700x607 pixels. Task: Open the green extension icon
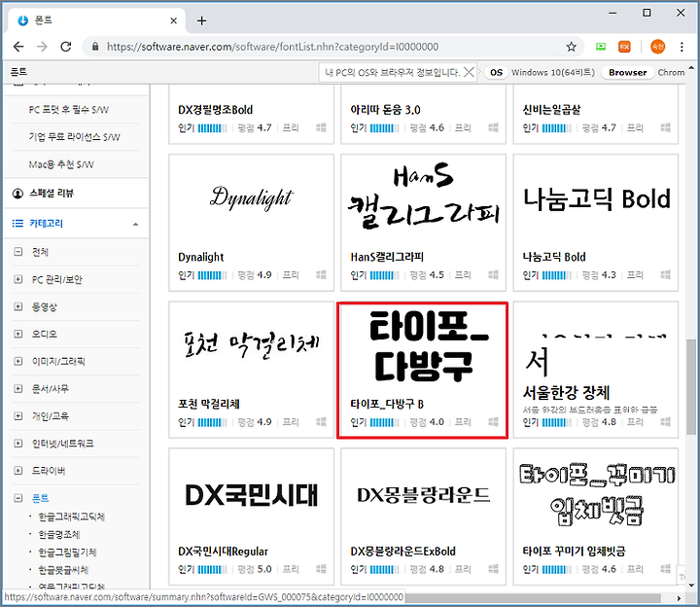coord(601,47)
